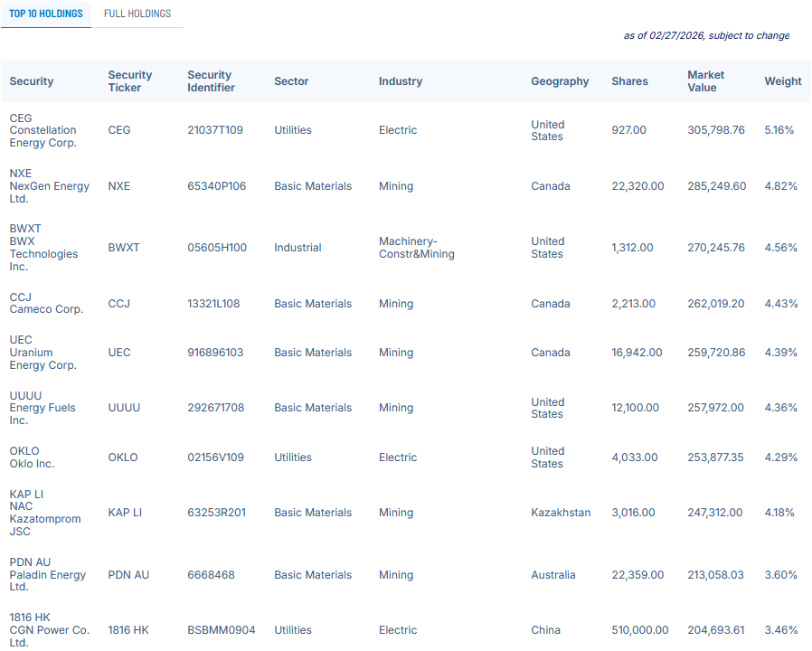Click identifier 65340P106
The image size is (812, 651).
pyautogui.click(x=216, y=186)
